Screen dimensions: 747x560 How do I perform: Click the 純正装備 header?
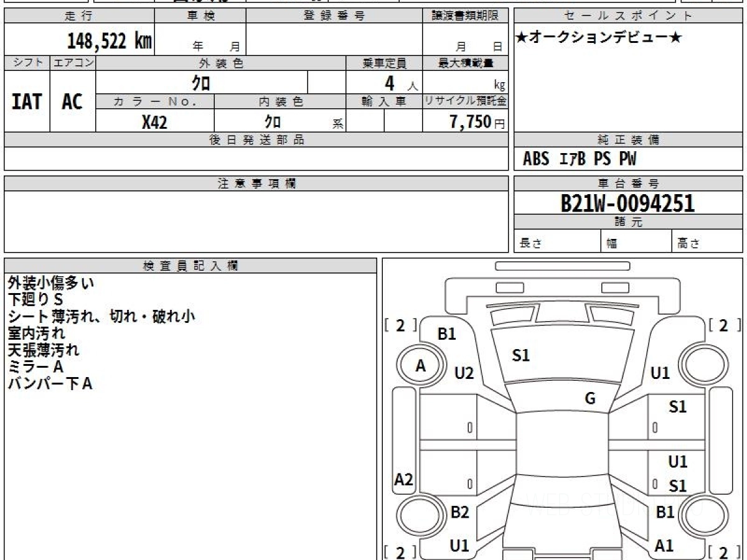coord(628,140)
